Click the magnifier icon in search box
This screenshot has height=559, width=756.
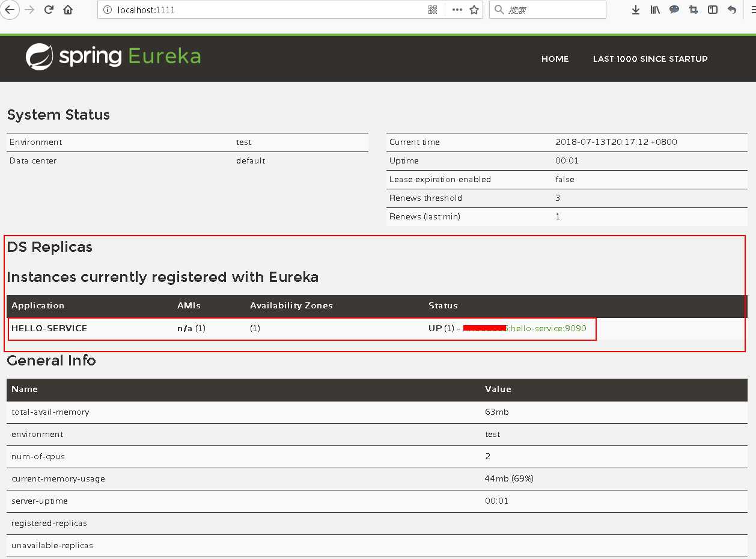tap(499, 10)
